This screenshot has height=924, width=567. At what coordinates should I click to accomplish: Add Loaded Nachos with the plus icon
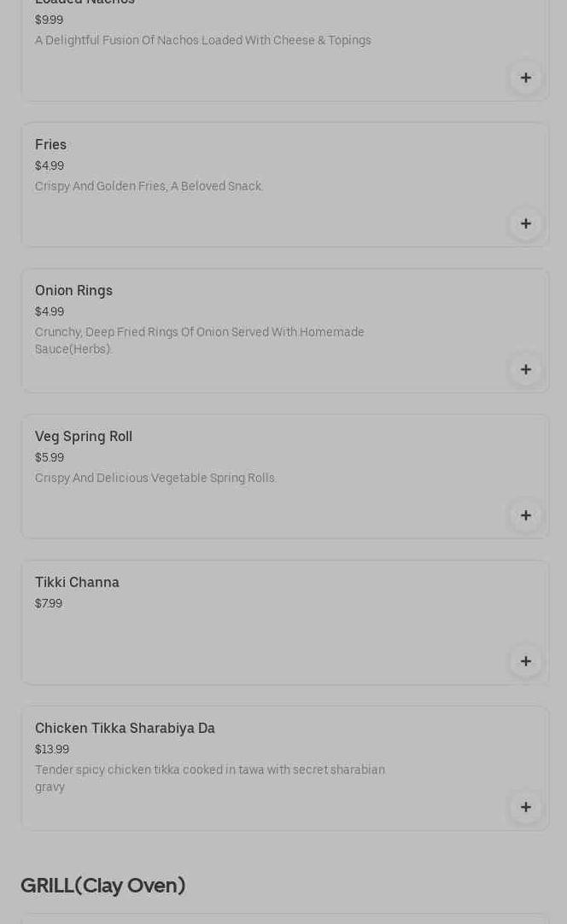pos(525,78)
